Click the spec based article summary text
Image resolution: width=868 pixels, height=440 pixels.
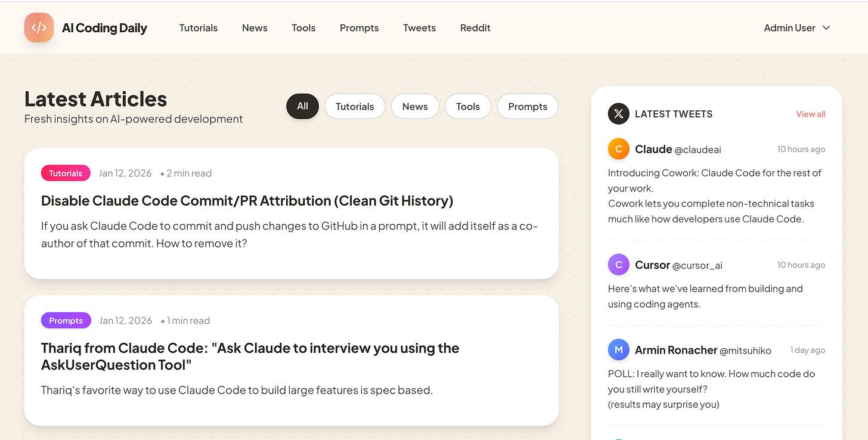coord(237,391)
